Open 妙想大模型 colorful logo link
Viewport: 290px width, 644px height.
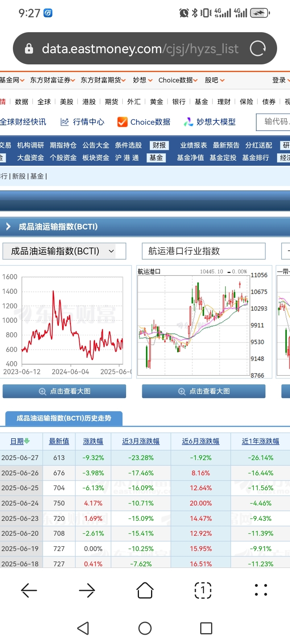[x=209, y=122]
